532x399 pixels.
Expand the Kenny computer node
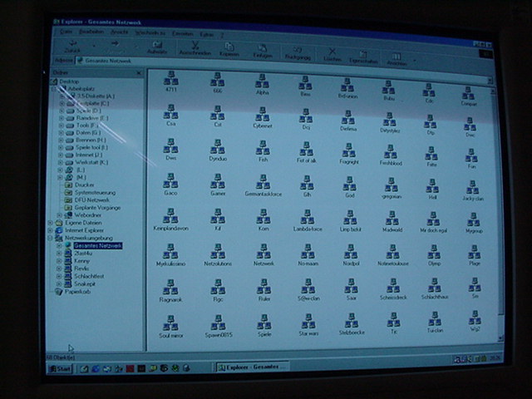click(x=59, y=261)
